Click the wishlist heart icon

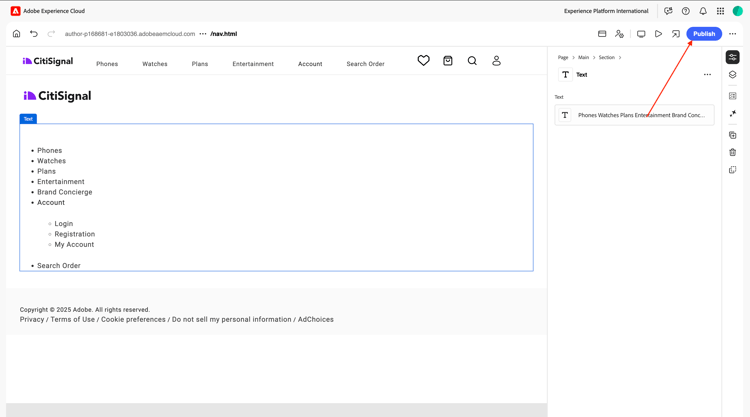point(423,61)
